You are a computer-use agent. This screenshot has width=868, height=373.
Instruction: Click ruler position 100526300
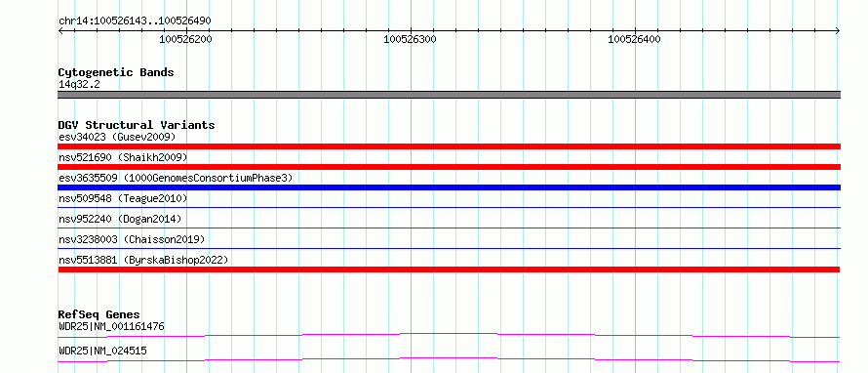pos(410,39)
